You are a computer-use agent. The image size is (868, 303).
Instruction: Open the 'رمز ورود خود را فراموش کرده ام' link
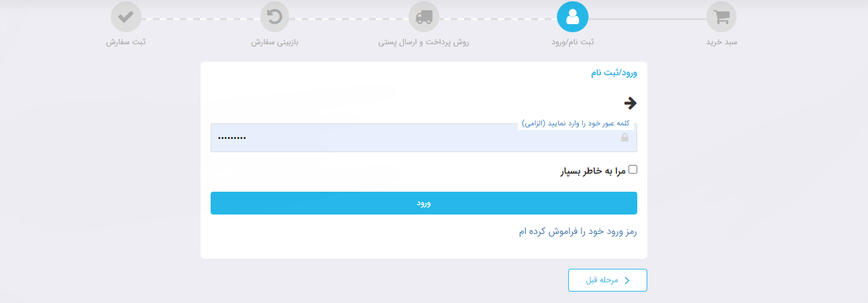[x=577, y=231]
